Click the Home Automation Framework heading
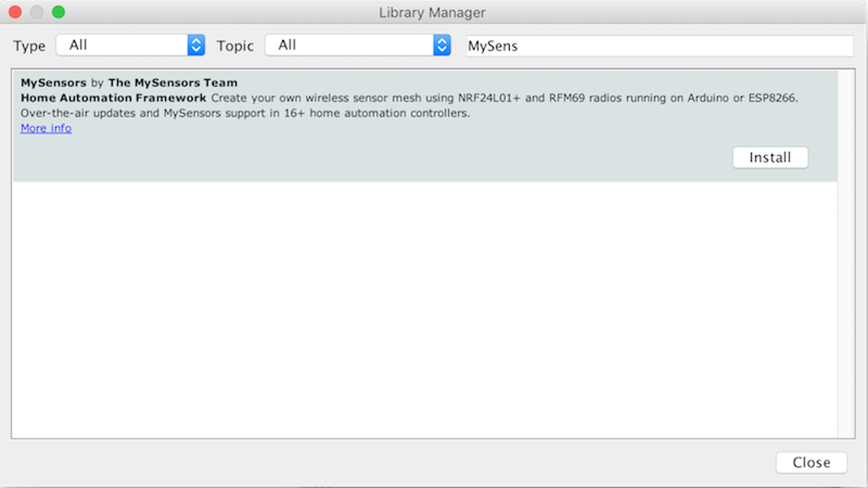This screenshot has width=868, height=488. point(113,98)
